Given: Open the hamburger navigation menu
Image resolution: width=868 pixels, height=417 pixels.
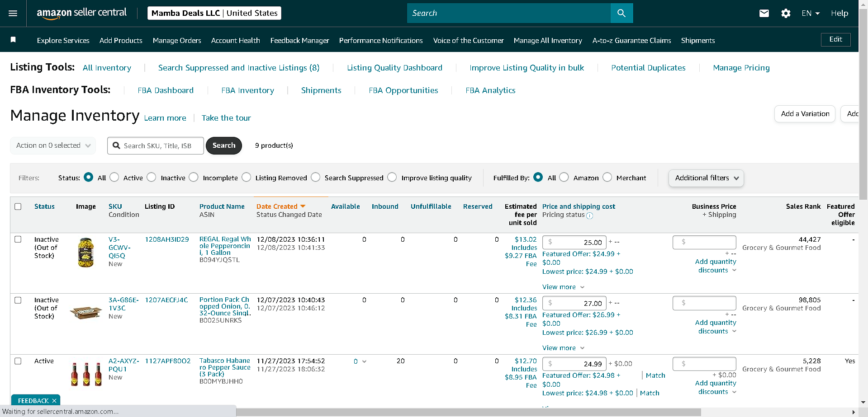Looking at the screenshot, I should 13,14.
